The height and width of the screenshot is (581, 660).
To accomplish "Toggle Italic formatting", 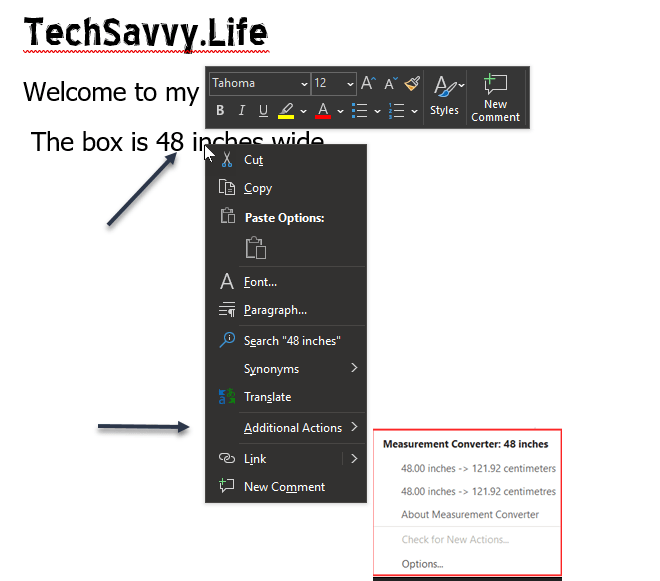I will click(x=241, y=111).
